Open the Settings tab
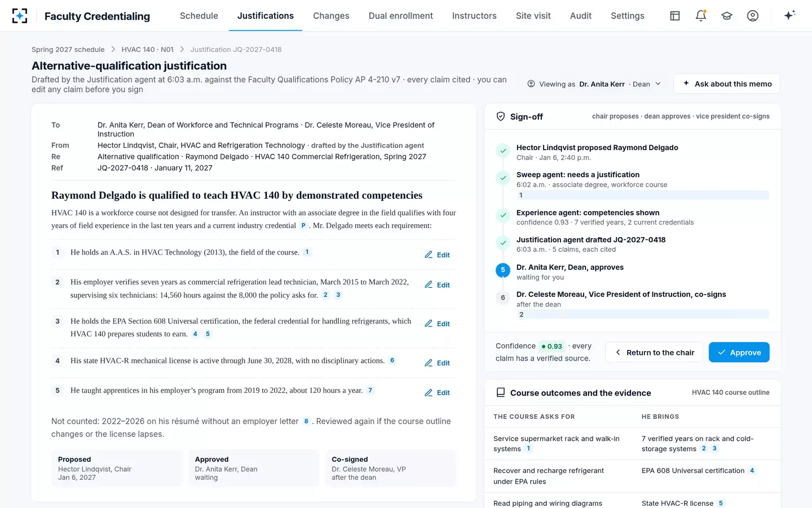 pos(628,16)
